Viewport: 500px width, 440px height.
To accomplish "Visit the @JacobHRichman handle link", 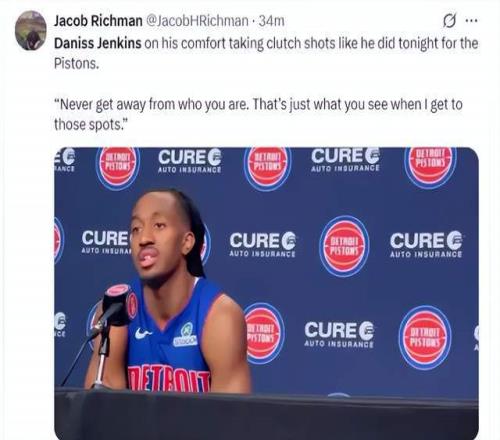I will click(197, 21).
